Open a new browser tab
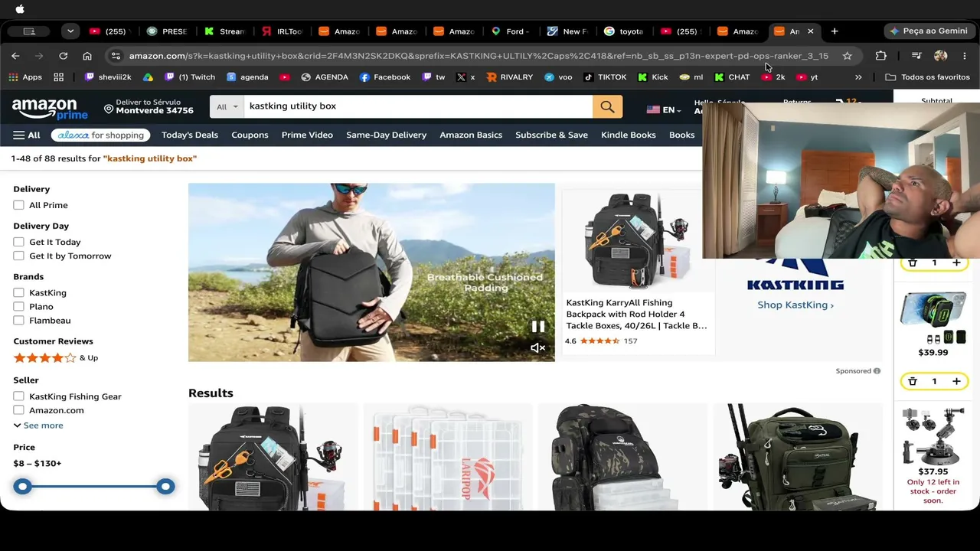 click(x=835, y=31)
